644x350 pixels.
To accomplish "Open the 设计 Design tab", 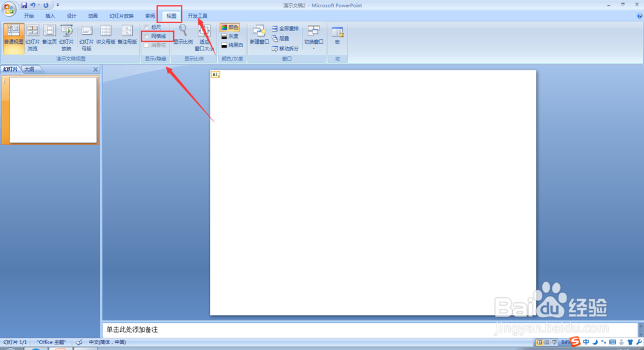I will pyautogui.click(x=71, y=16).
